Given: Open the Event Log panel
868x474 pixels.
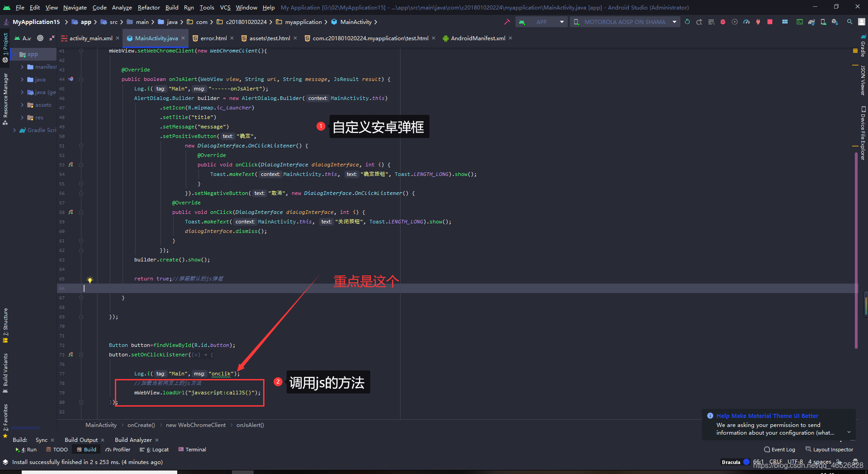Looking at the screenshot, I should pos(780,450).
